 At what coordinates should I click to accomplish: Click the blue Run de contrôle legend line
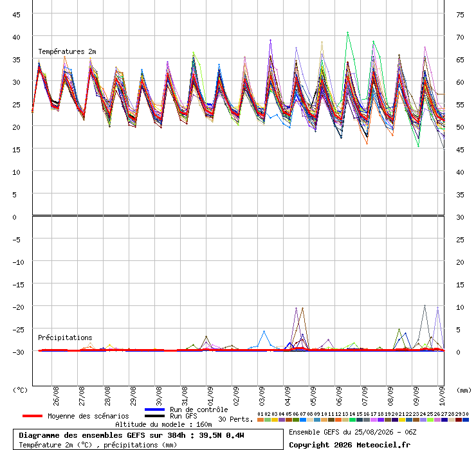155,410
